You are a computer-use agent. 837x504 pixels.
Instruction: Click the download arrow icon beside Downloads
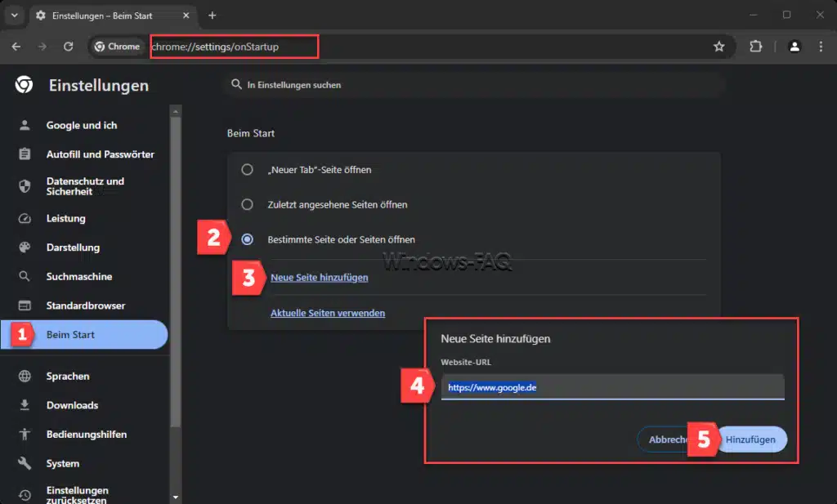click(25, 405)
